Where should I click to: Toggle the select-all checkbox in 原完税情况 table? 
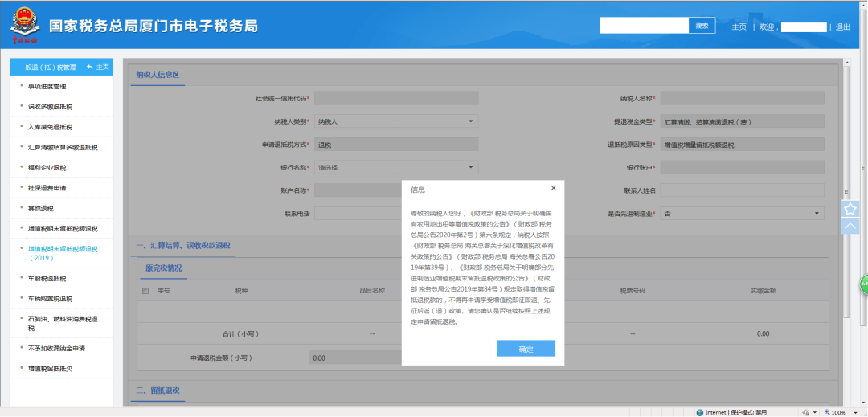point(145,290)
